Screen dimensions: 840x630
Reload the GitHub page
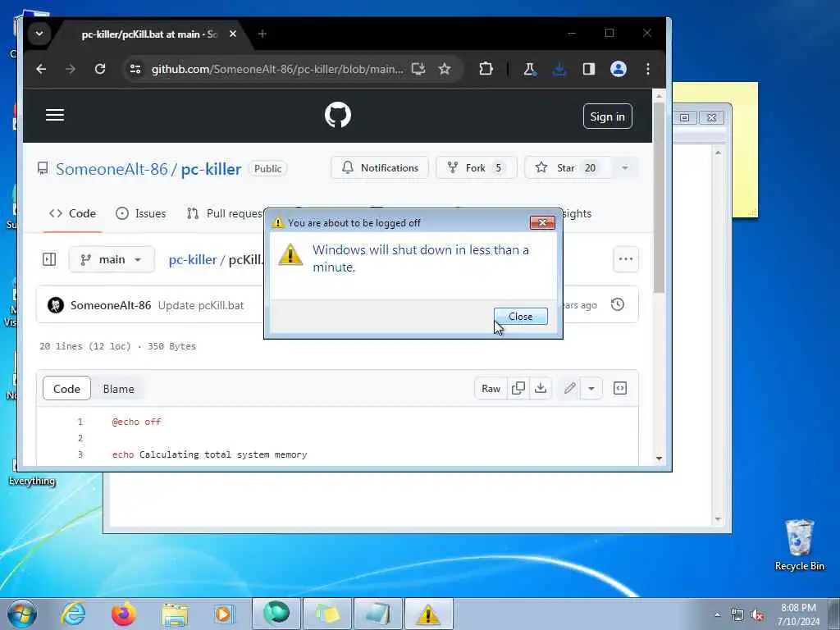[100, 69]
